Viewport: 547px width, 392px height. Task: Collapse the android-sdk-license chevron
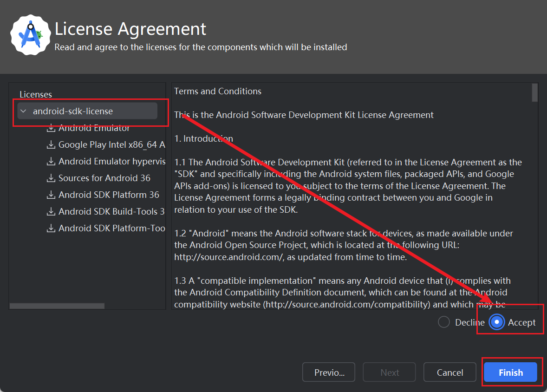pos(23,111)
